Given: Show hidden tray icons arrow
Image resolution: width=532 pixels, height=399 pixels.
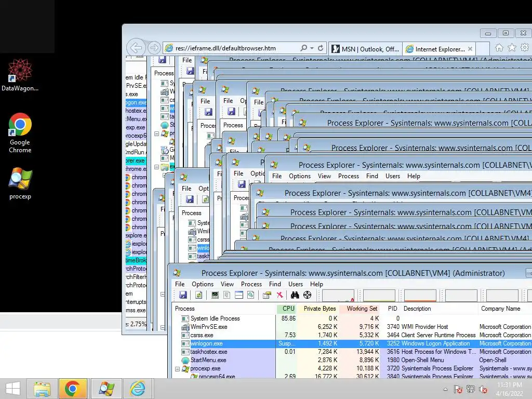Looking at the screenshot, I should (445, 389).
